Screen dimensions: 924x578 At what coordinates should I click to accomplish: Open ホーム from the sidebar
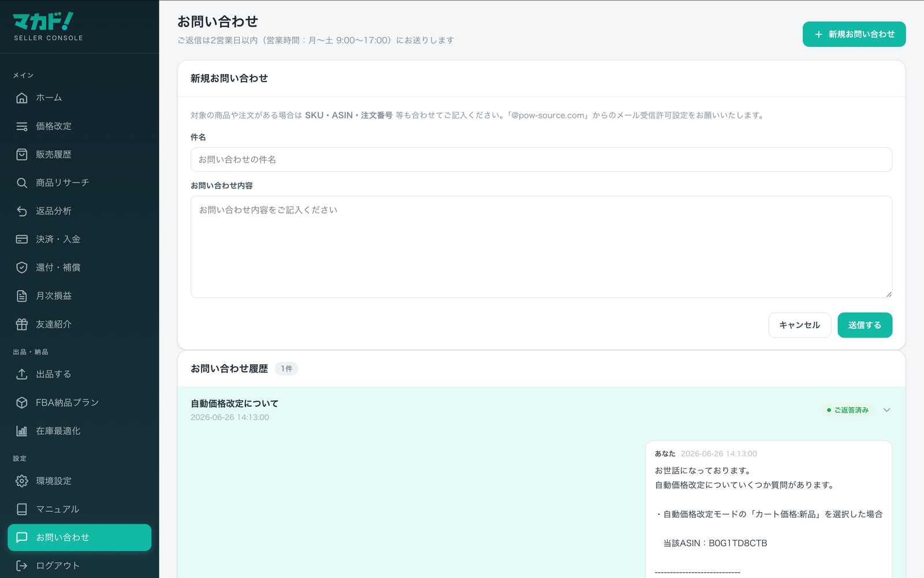80,98
